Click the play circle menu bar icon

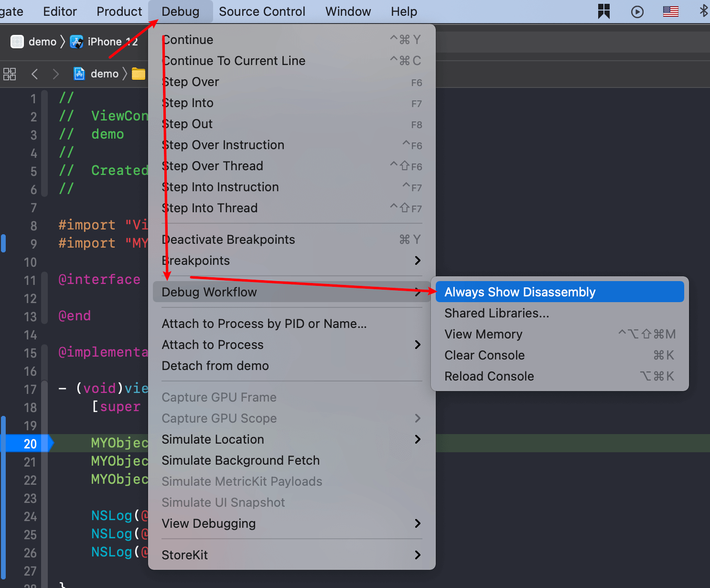(637, 12)
